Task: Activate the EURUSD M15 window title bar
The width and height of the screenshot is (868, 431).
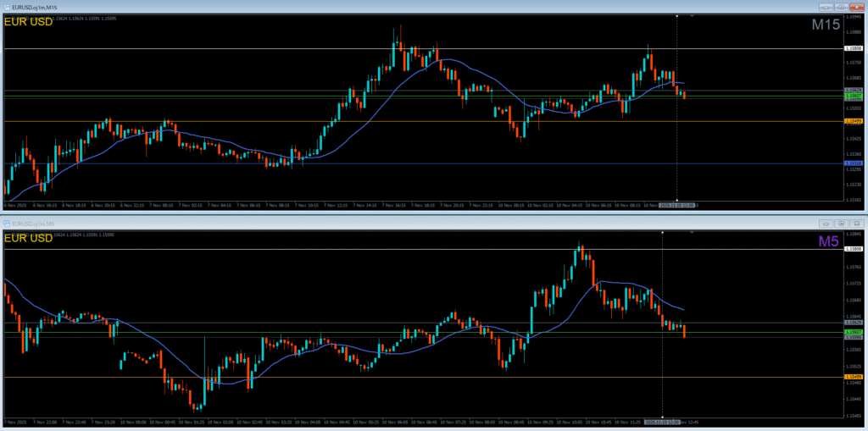Action: tap(409, 7)
